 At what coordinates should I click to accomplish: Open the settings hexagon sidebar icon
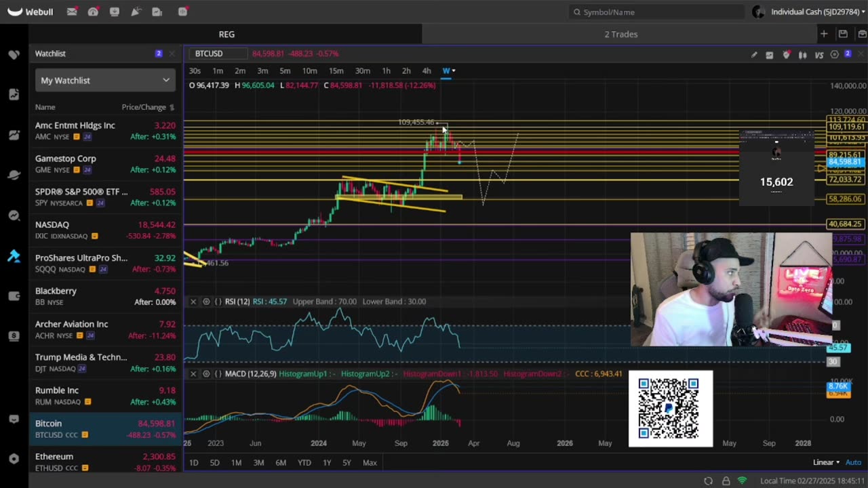click(x=14, y=459)
